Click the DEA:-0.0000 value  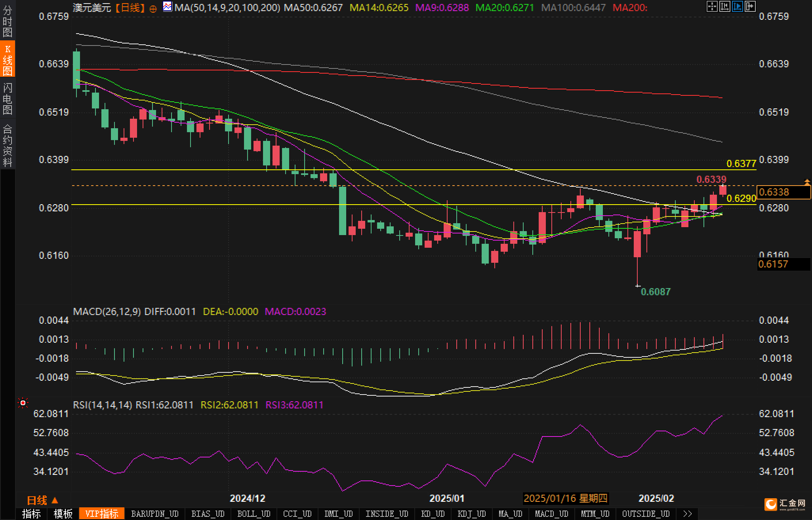click(231, 311)
